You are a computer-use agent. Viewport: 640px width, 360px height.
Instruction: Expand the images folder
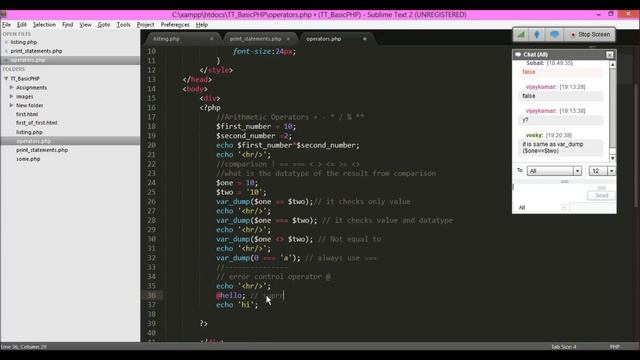coord(11,96)
